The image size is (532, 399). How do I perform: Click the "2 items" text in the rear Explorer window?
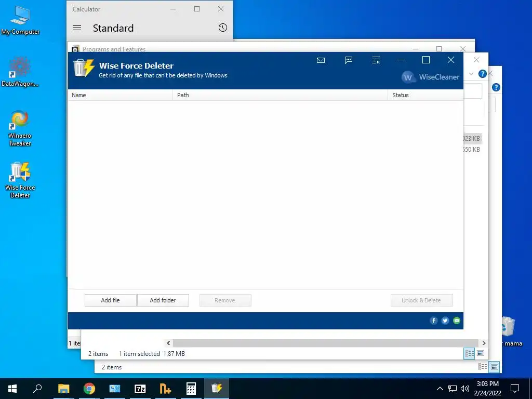(x=112, y=367)
